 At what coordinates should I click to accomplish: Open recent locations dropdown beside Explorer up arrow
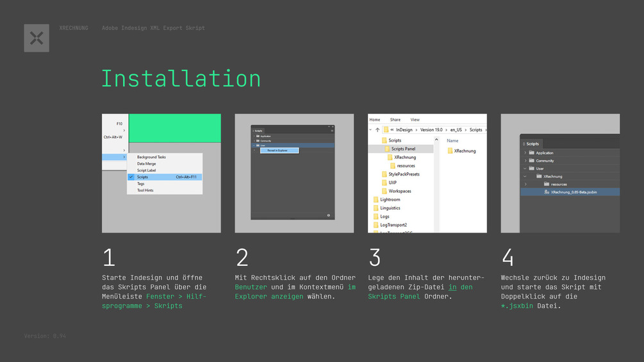click(370, 129)
